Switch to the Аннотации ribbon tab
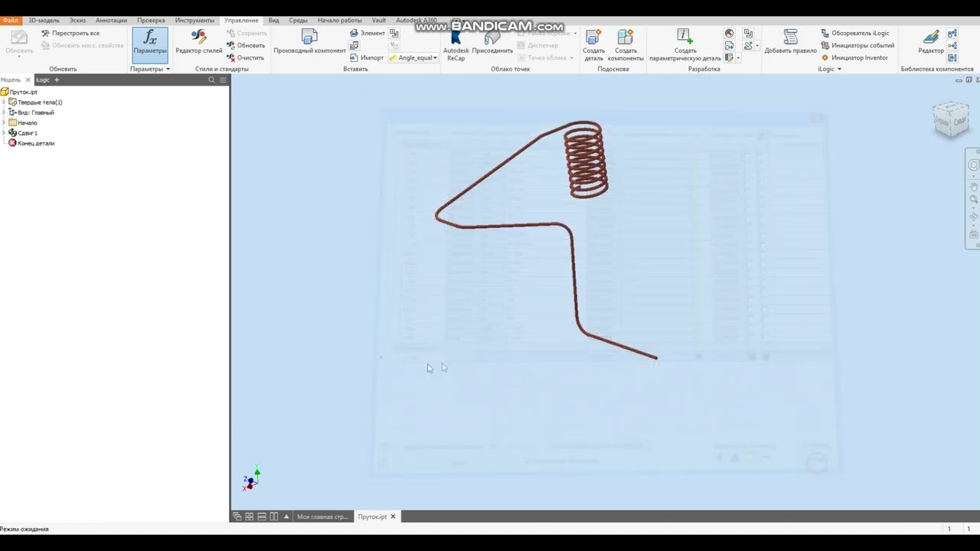The image size is (980, 551). (x=112, y=20)
